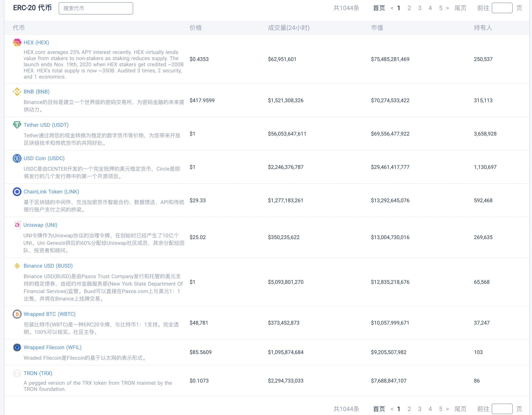532x415 pixels.
Task: Click the Wrapped BTC logo icon
Action: tap(17, 314)
